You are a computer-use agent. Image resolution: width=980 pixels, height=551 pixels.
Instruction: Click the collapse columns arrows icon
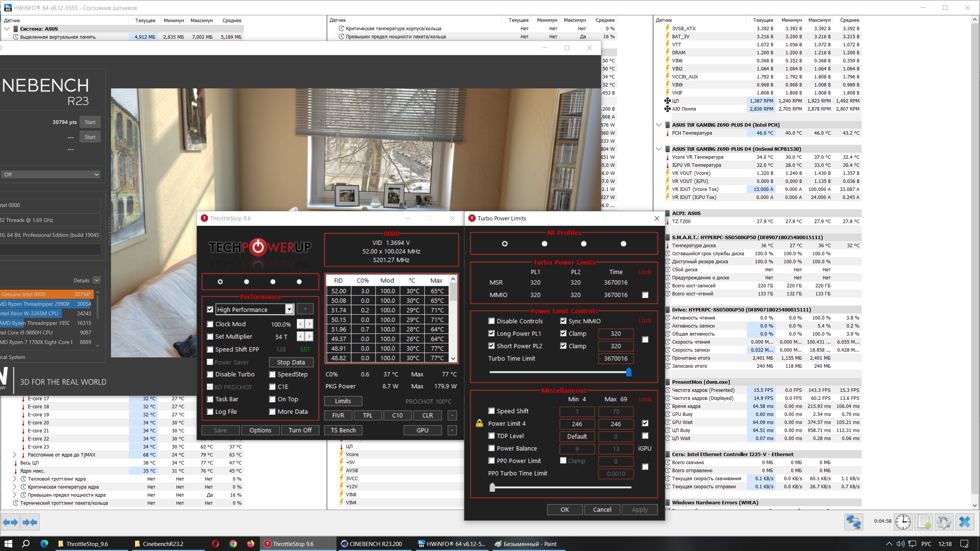[x=30, y=522]
